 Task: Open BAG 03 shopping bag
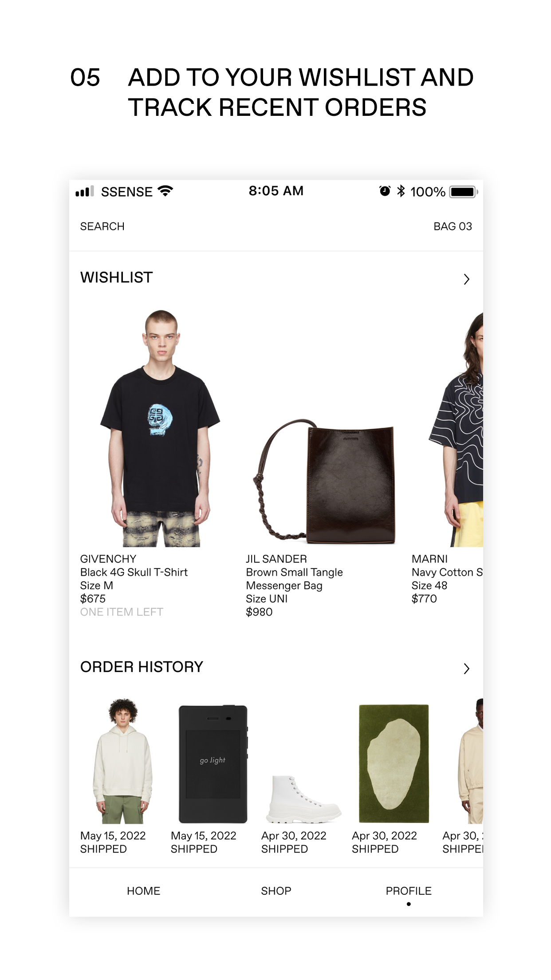[x=453, y=226]
